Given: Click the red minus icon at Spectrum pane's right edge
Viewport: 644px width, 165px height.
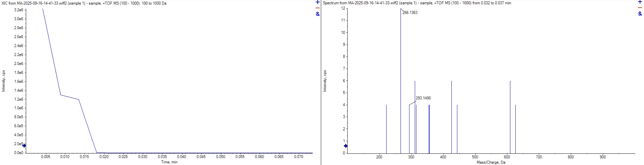Looking at the screenshot, I should point(640,8).
